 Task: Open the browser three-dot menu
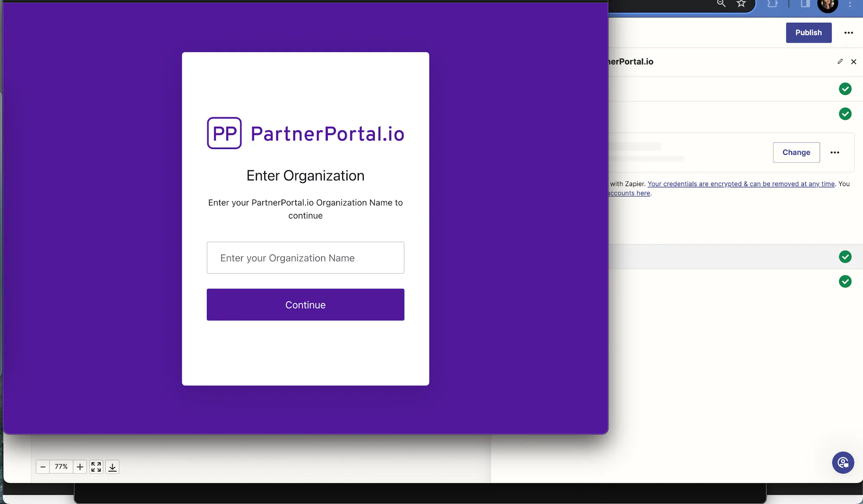coord(850,4)
